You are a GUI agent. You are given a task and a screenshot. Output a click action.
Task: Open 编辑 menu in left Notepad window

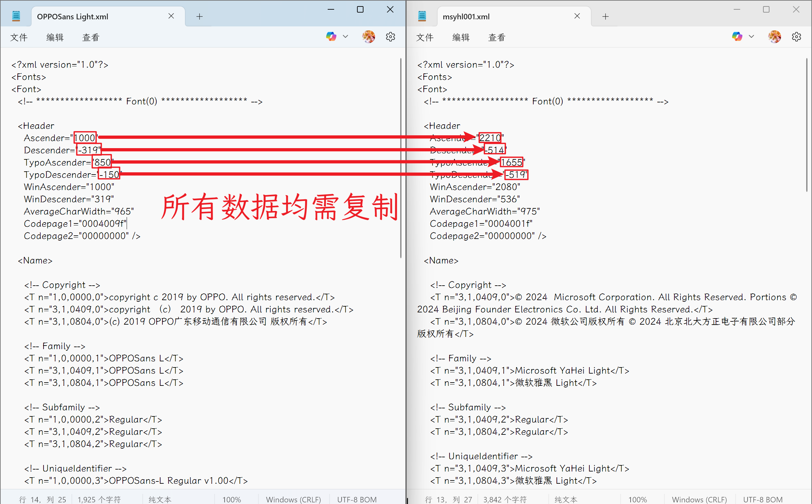pyautogui.click(x=55, y=37)
